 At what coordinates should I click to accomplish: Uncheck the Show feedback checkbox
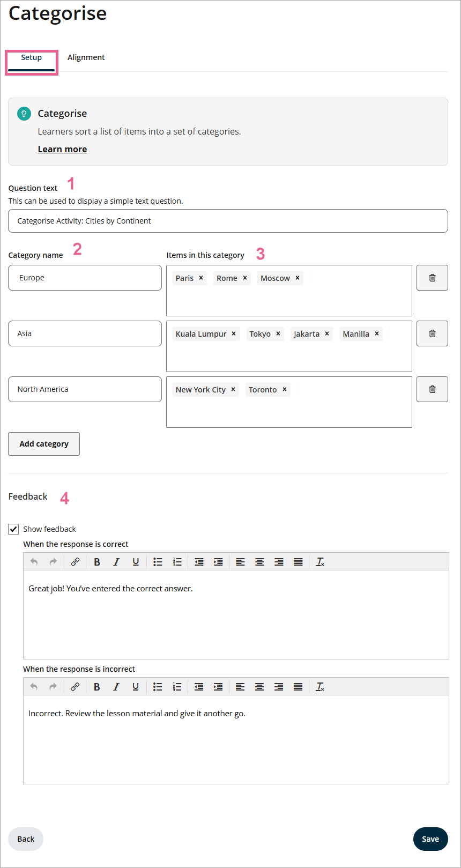(14, 529)
